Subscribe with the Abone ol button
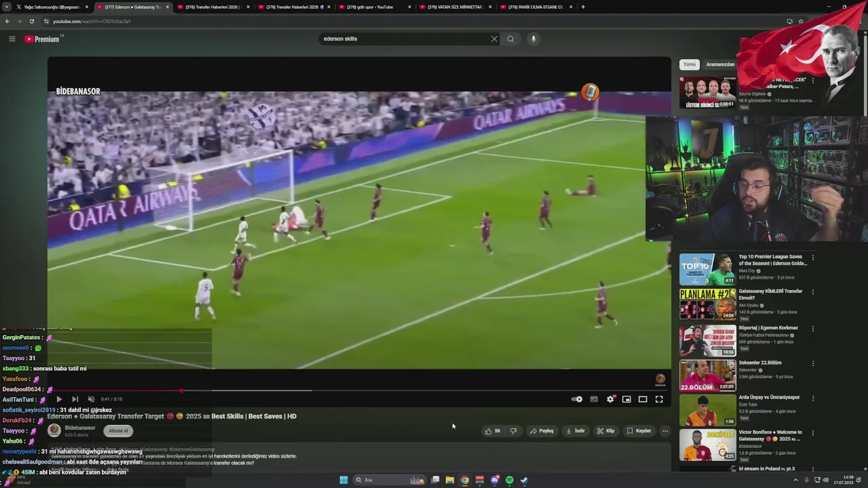Screen dimensions: 868x488 (x=118, y=430)
